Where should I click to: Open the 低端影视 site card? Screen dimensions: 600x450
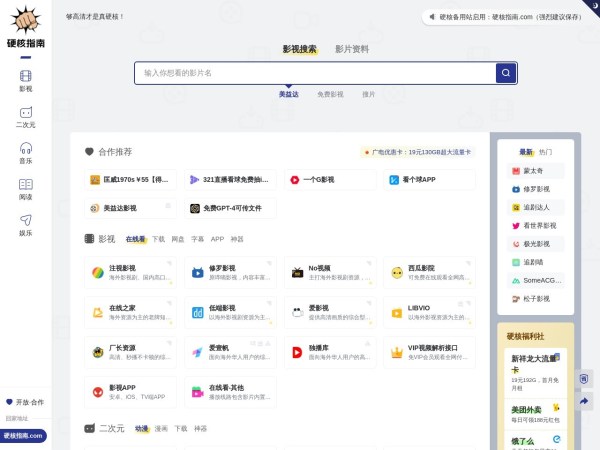coord(230,313)
